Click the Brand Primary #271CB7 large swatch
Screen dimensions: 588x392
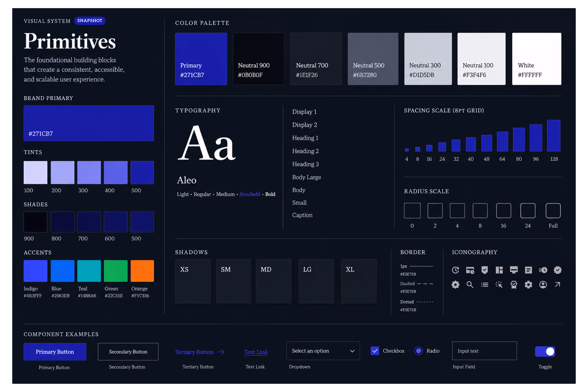(89, 123)
